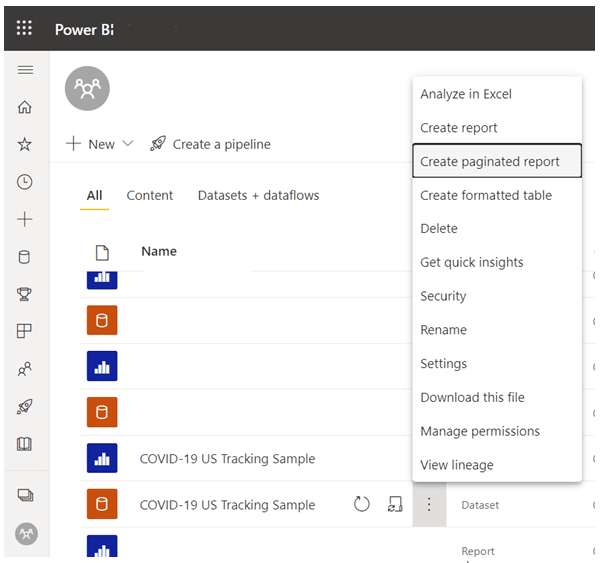Schedule refresh for COVID-19 dataset
This screenshot has width=612, height=563.
point(395,504)
